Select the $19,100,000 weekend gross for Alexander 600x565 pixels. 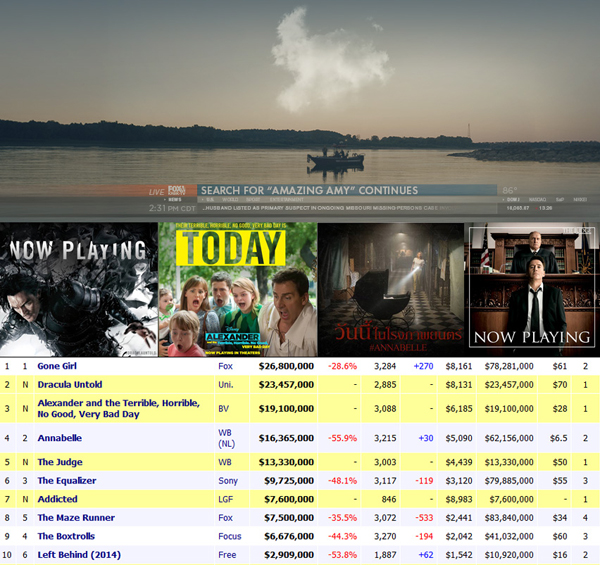286,409
